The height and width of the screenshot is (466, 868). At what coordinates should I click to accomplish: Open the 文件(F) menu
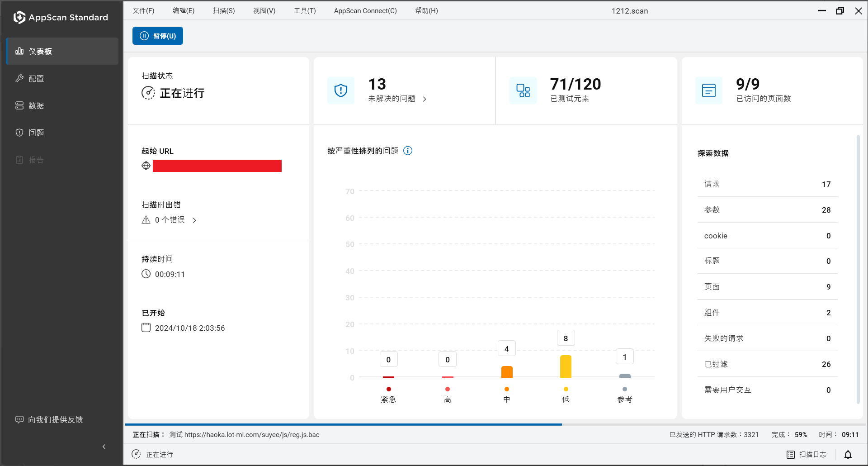[143, 10]
